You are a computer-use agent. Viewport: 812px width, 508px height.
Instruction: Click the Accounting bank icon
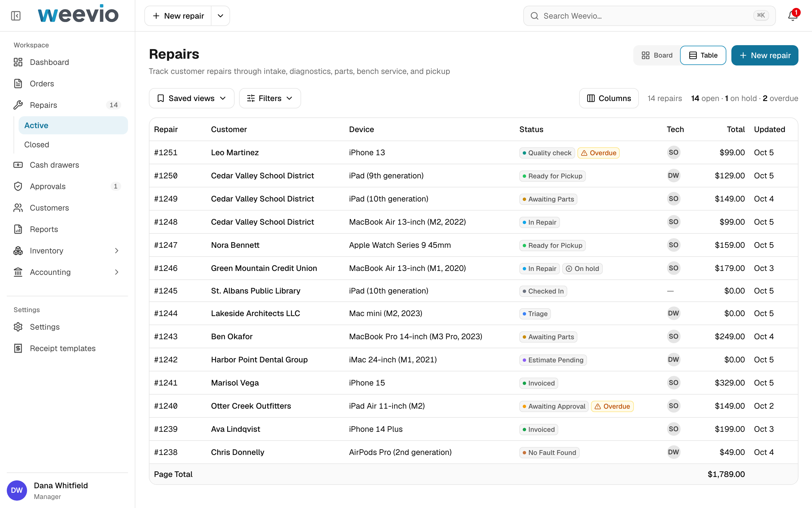tap(18, 272)
